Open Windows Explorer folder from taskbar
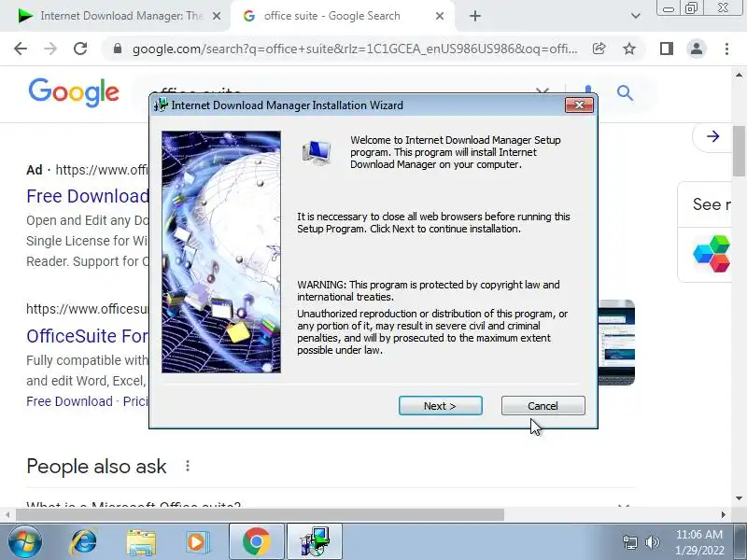 click(141, 542)
